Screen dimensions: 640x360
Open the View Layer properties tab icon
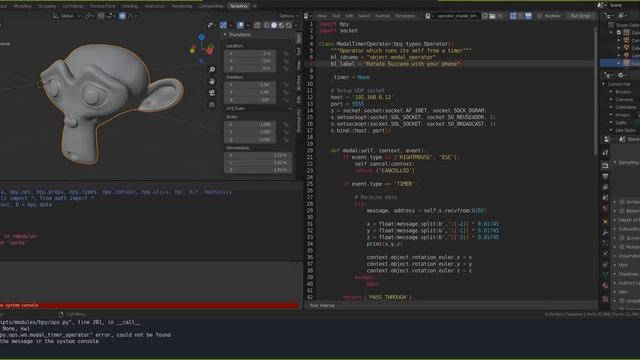point(605,187)
